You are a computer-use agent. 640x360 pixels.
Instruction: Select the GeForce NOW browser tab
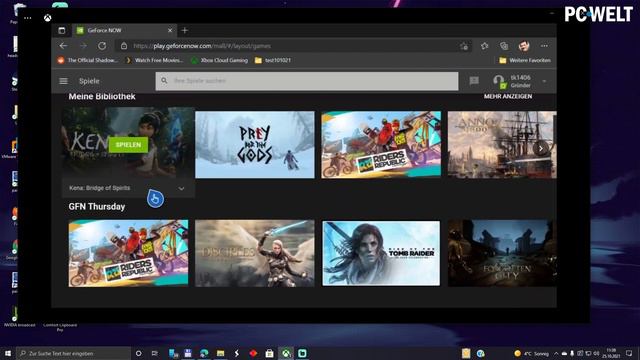(124, 30)
